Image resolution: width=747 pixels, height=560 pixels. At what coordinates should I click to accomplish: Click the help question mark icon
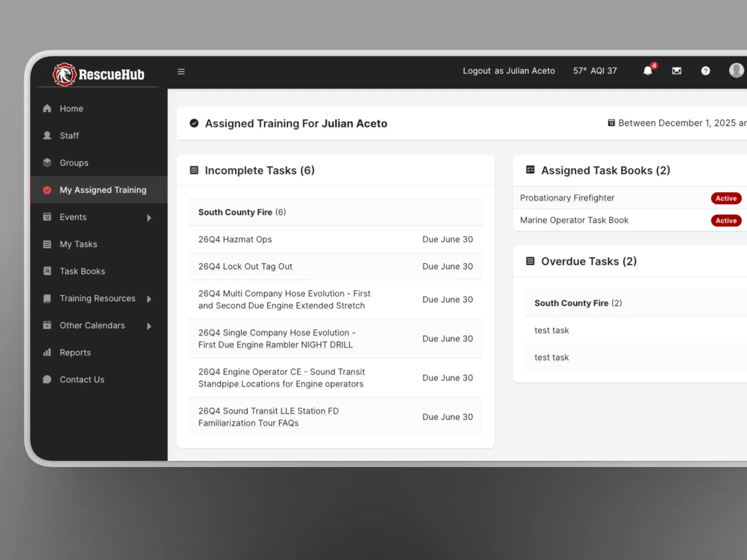coord(705,71)
